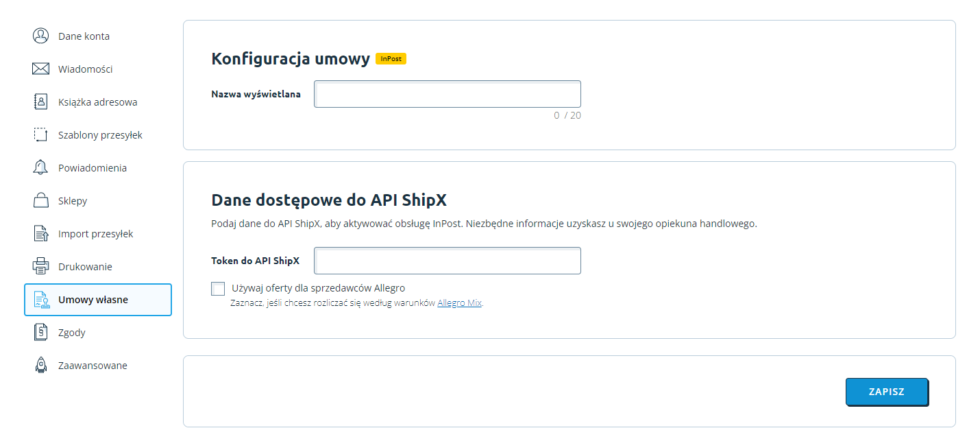The height and width of the screenshot is (439, 980).
Task: Click the Dane dostępowe do API ShipX heading
Action: tap(329, 200)
